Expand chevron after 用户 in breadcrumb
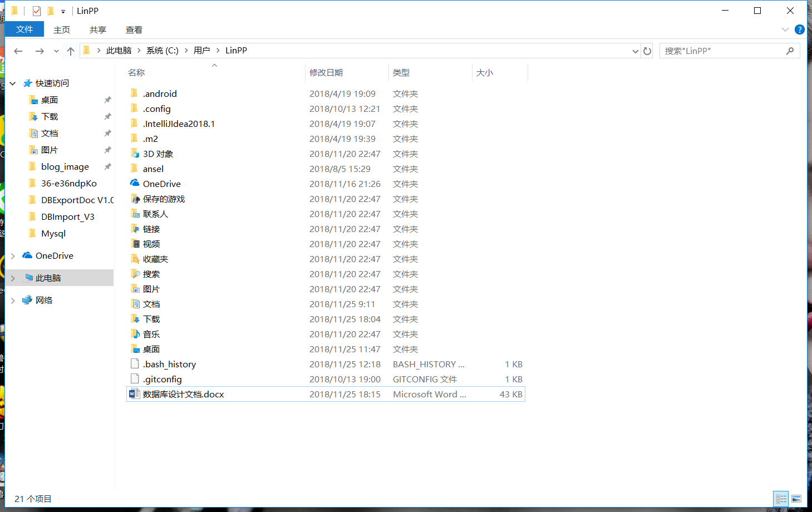The height and width of the screenshot is (512, 812). click(x=218, y=51)
